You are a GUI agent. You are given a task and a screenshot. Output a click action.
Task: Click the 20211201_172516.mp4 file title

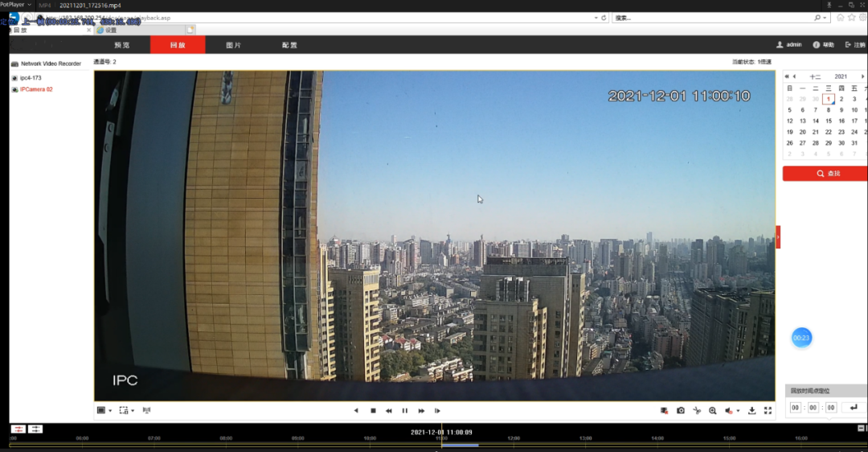point(90,5)
